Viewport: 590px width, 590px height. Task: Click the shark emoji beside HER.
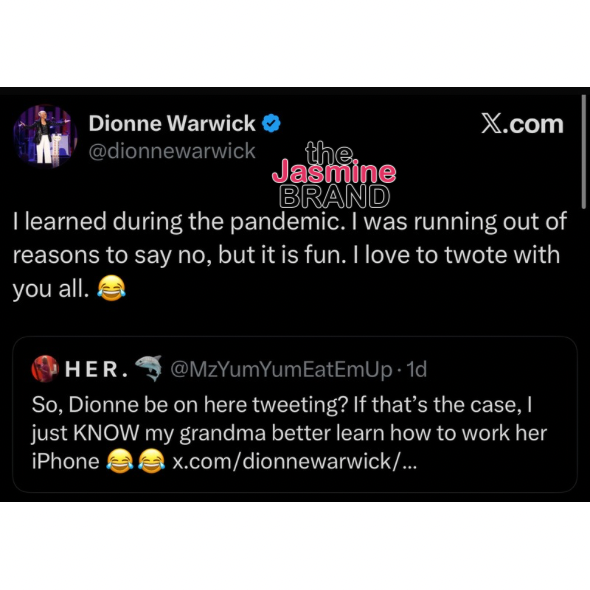pyautogui.click(x=149, y=368)
